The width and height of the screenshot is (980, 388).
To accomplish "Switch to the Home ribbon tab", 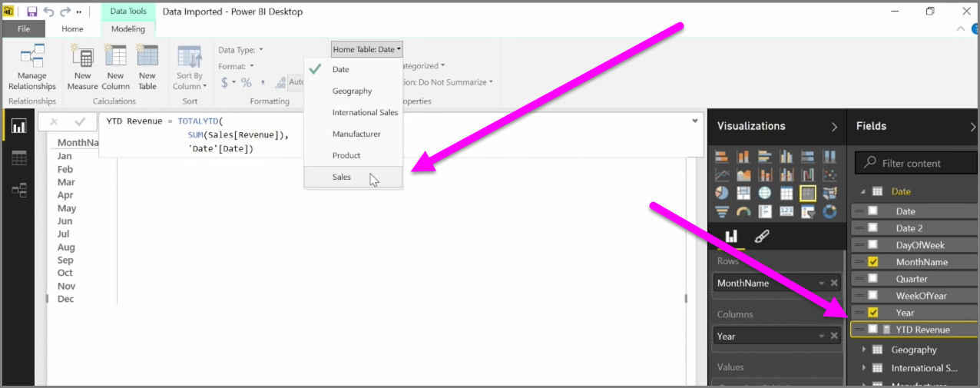I will (72, 29).
